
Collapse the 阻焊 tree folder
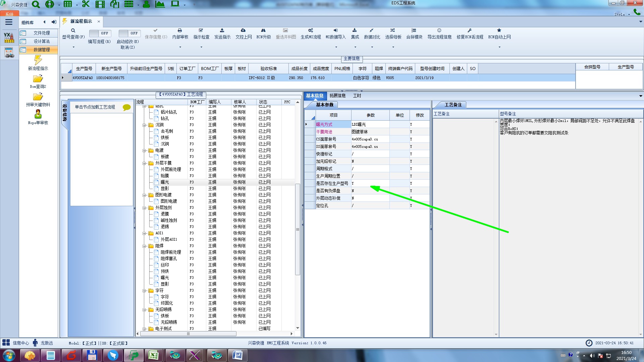coord(144,246)
